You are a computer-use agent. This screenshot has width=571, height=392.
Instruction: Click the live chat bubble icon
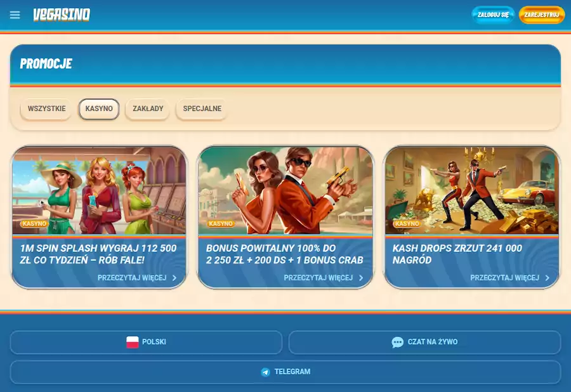point(398,342)
